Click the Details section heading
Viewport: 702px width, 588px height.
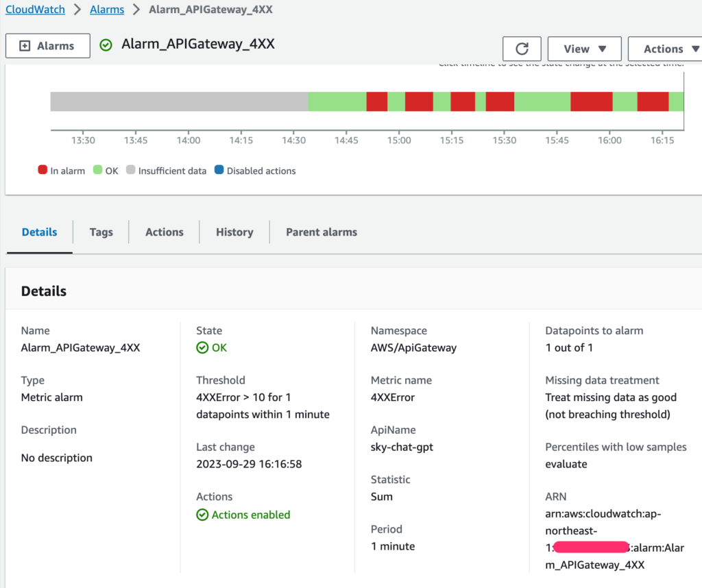coord(44,291)
